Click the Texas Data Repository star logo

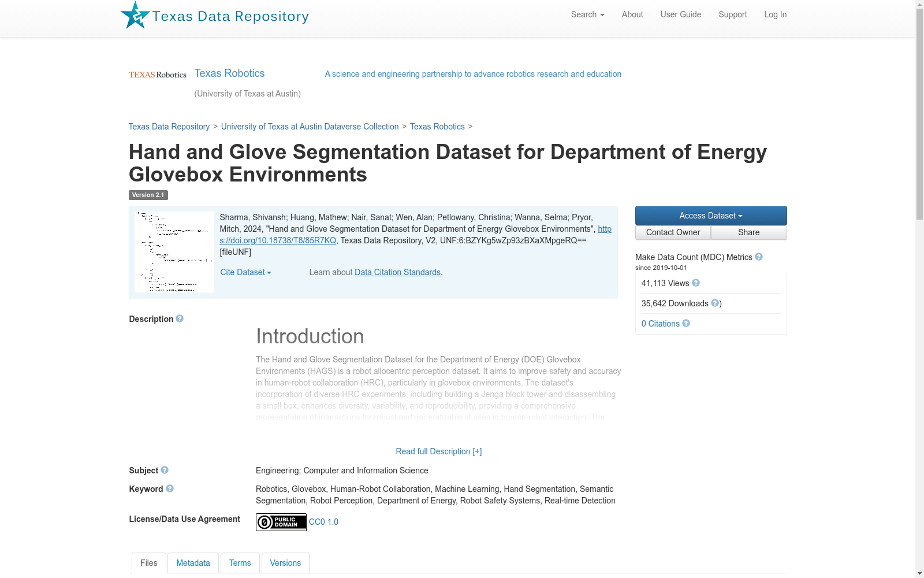tap(135, 15)
